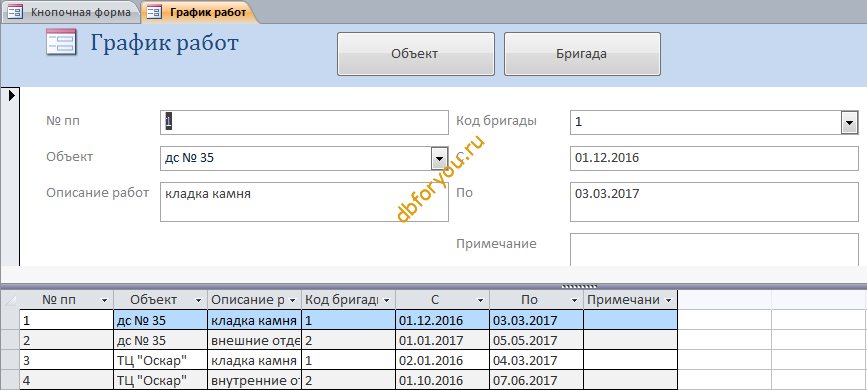Click the datasheet select-all corner box

coord(11,300)
